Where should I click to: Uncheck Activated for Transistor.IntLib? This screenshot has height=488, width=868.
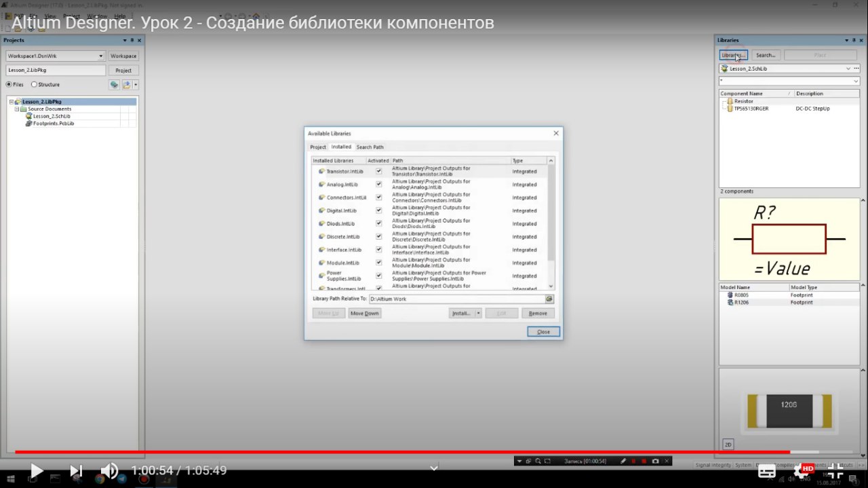tap(378, 171)
